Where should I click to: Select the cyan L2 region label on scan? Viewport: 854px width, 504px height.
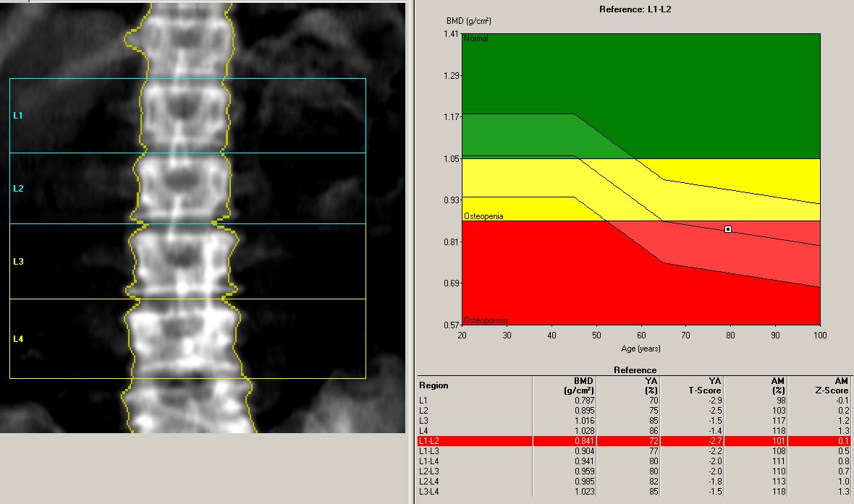click(x=18, y=189)
